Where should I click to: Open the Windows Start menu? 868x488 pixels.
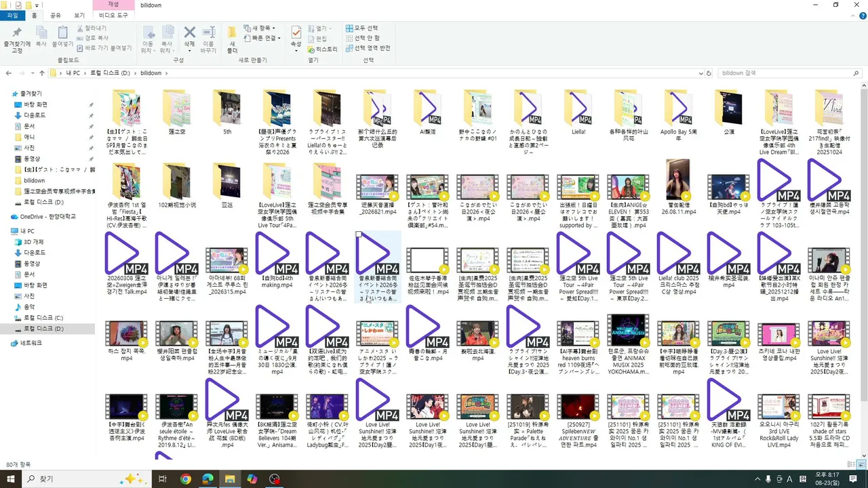point(12,479)
